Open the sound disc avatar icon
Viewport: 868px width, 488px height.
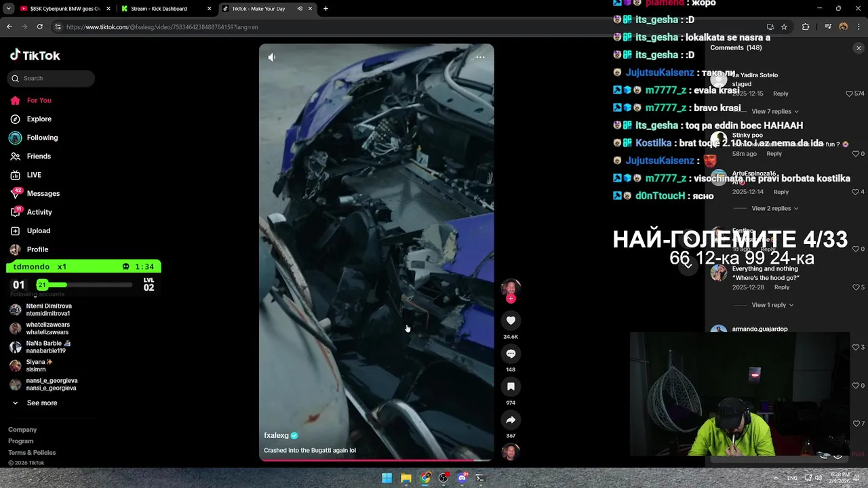pos(511,452)
